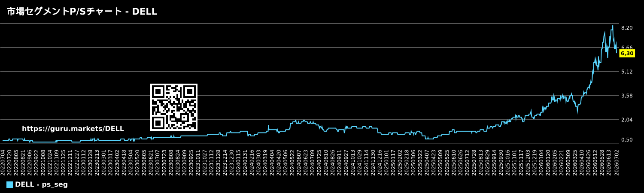Open the guru.markets/DELL link
Viewport: 644px width, 193px height.
(x=73, y=129)
